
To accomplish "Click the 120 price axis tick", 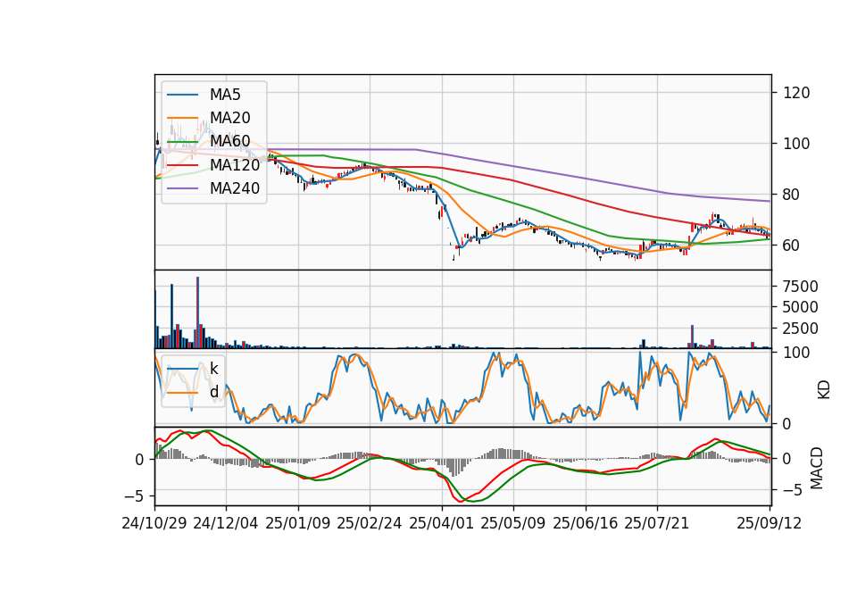I will pos(796,93).
